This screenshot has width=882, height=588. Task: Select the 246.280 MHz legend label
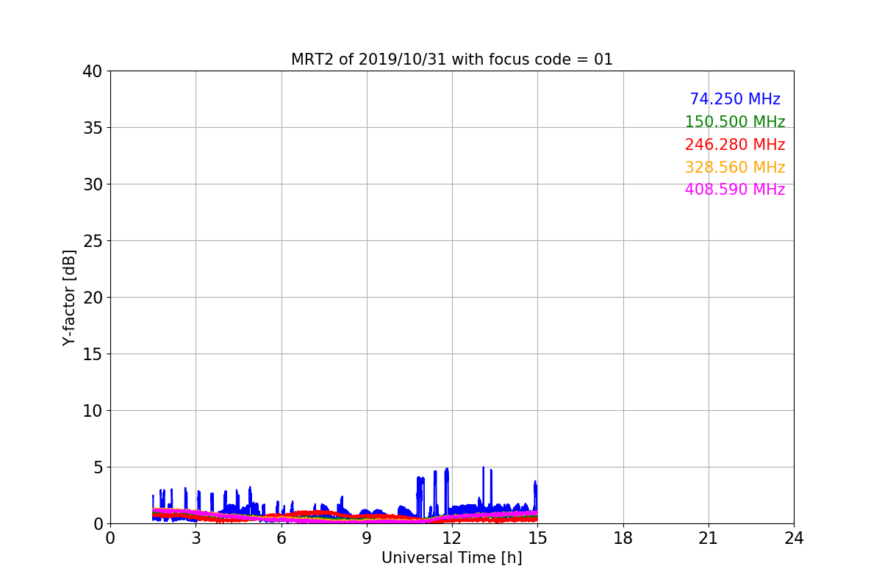coord(735,145)
